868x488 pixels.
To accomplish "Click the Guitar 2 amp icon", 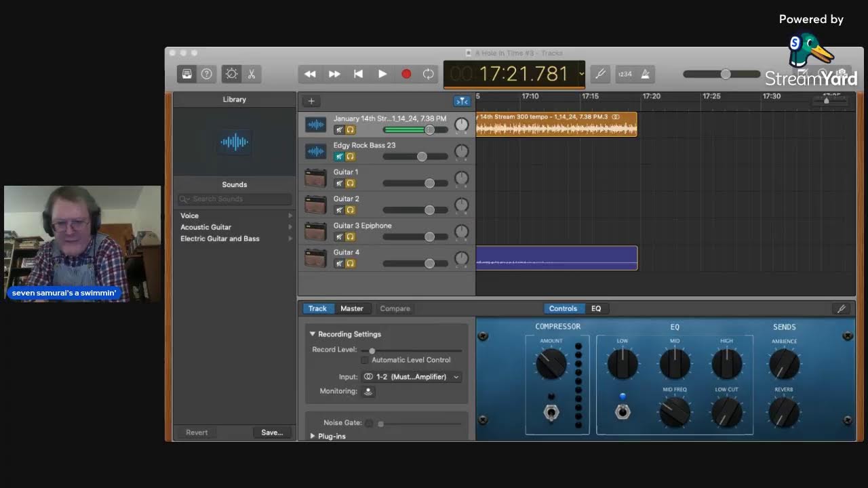I will click(x=315, y=205).
